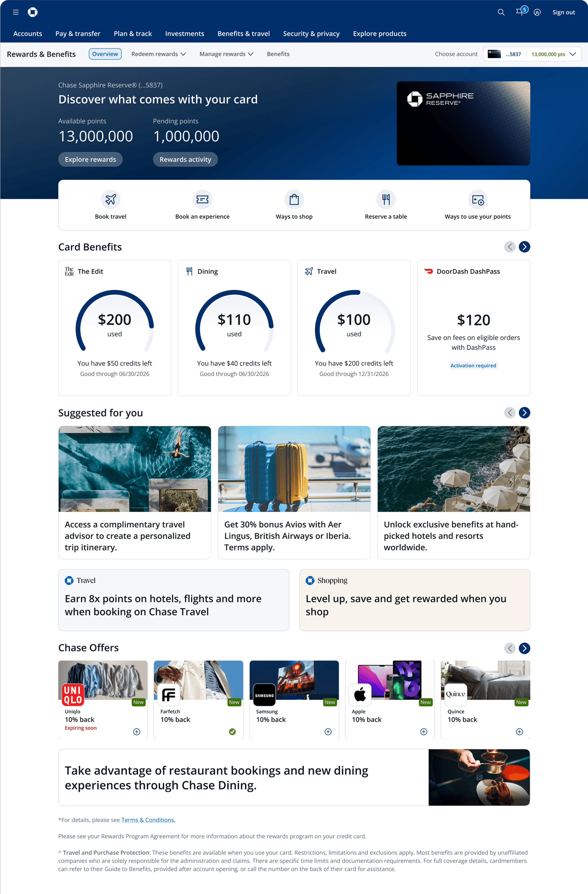Screen dimensions: 588x894
Task: Click the Reserve a table utensils icon
Action: [x=386, y=199]
